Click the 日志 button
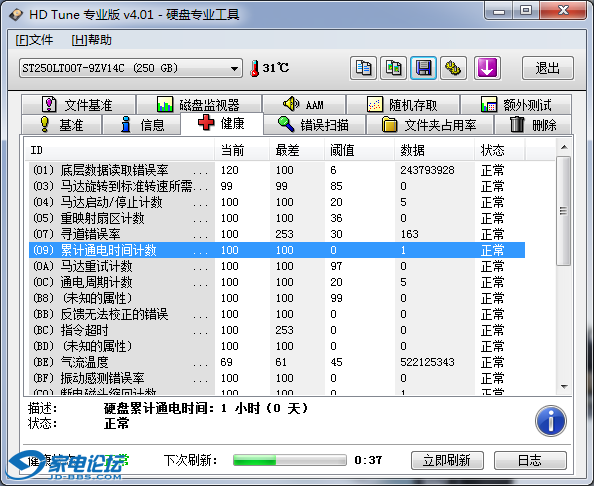 (530, 460)
